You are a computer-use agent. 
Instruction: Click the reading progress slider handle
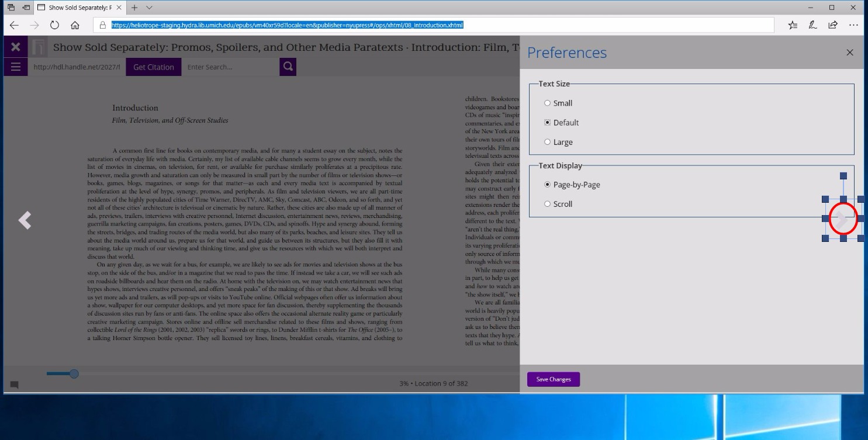coord(74,374)
